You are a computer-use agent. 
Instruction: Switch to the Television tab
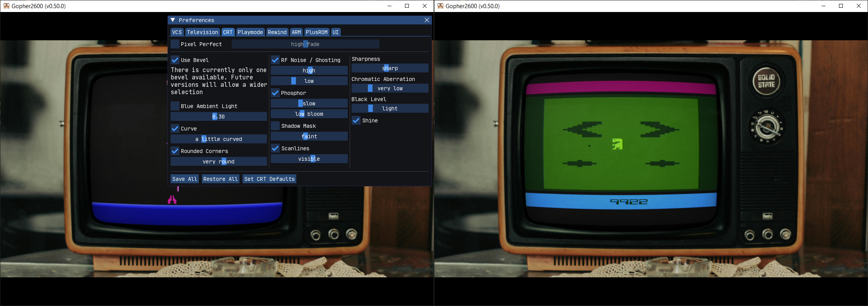click(202, 32)
